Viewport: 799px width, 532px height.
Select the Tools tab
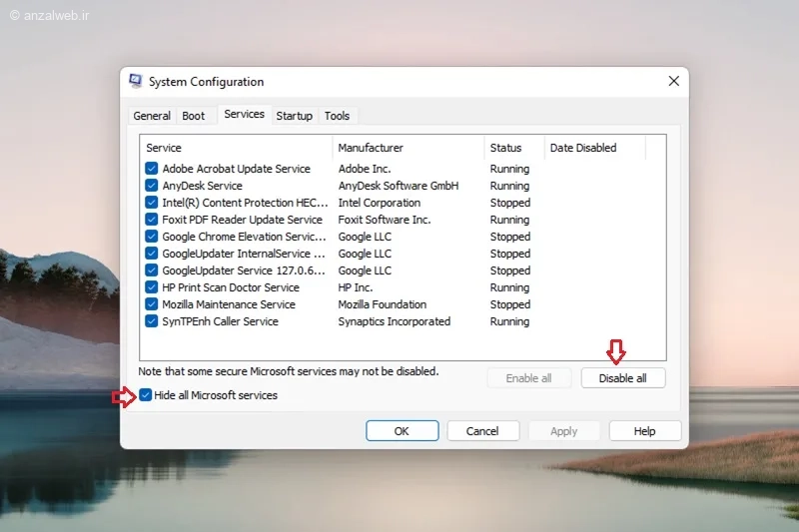[338, 116]
